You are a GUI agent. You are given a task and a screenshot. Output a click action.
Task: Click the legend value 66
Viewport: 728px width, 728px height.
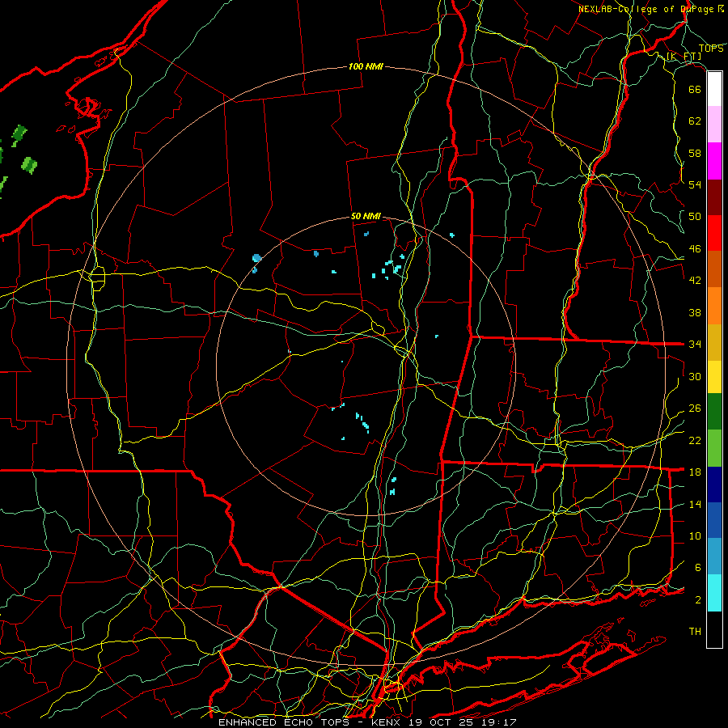click(695, 89)
